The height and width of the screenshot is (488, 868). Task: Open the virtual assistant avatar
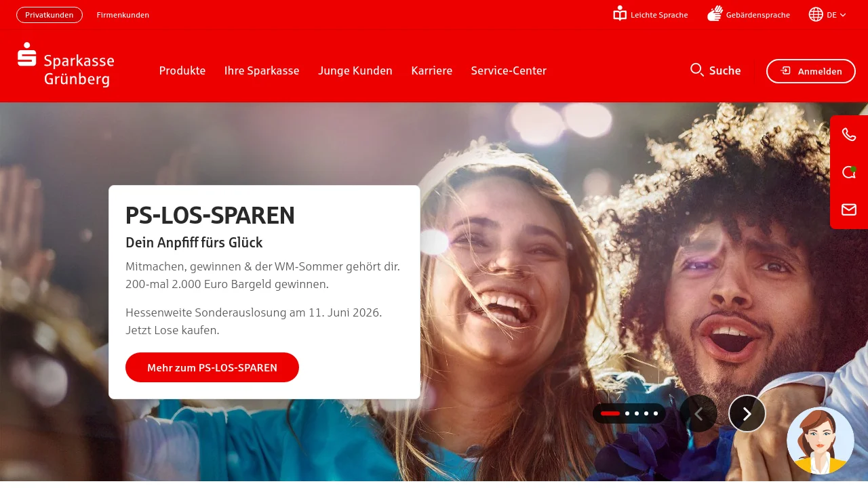[x=821, y=441]
